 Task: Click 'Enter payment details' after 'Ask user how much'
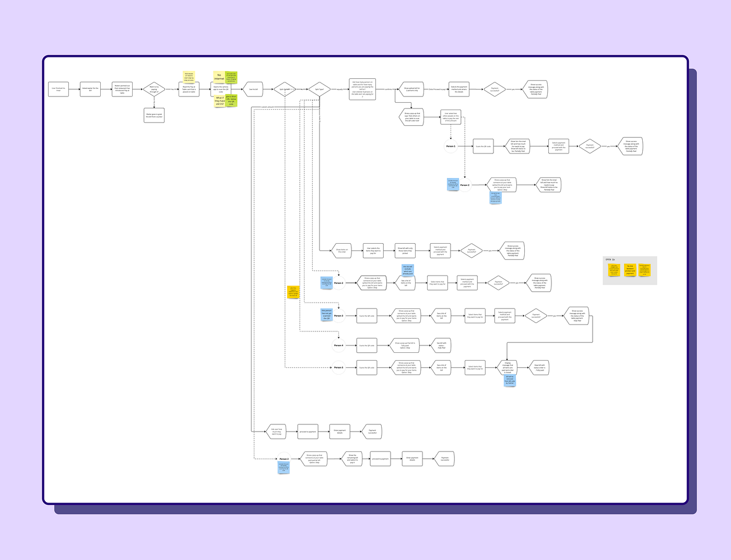[339, 432]
